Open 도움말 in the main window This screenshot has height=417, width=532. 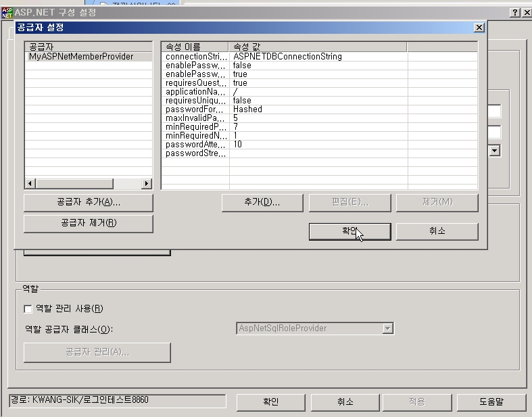pos(491,402)
